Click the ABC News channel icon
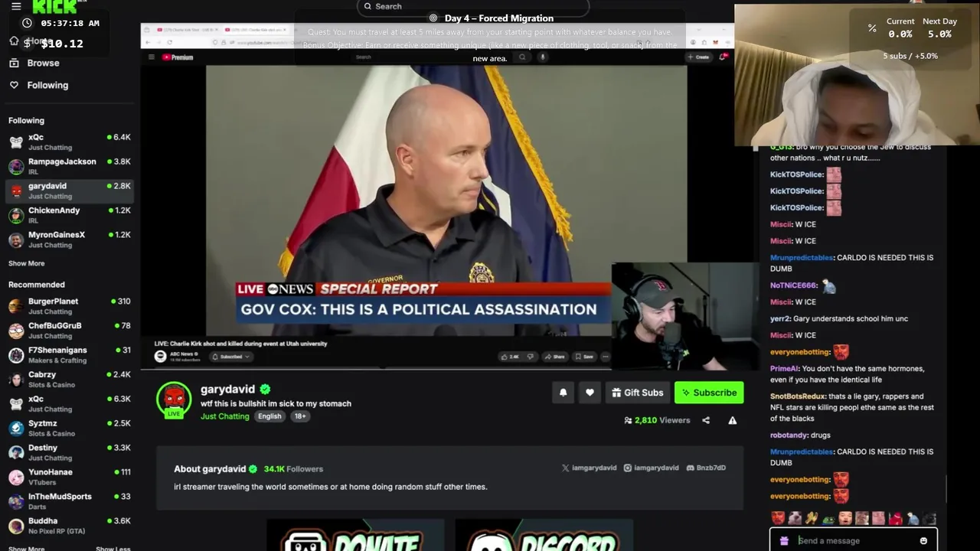The width and height of the screenshot is (980, 551). coord(160,356)
